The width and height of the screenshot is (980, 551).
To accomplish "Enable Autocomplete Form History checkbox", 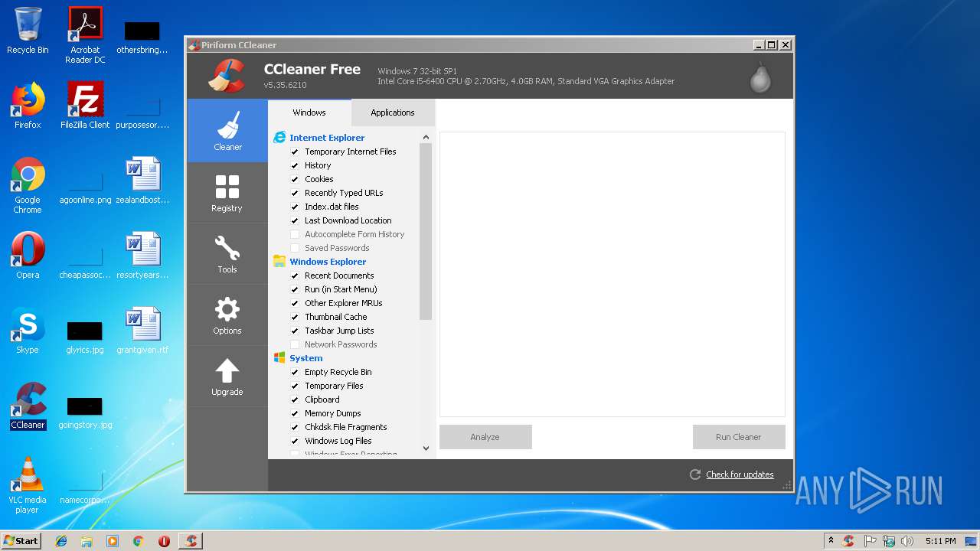I will 295,234.
